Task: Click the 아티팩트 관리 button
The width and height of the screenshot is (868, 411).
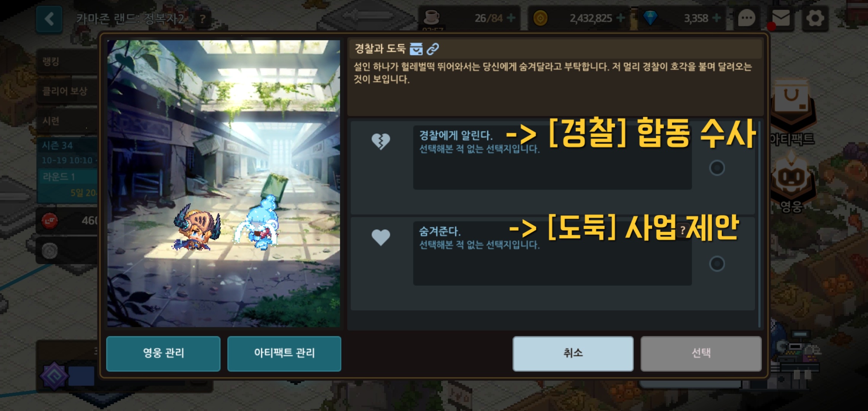Action: click(x=284, y=353)
